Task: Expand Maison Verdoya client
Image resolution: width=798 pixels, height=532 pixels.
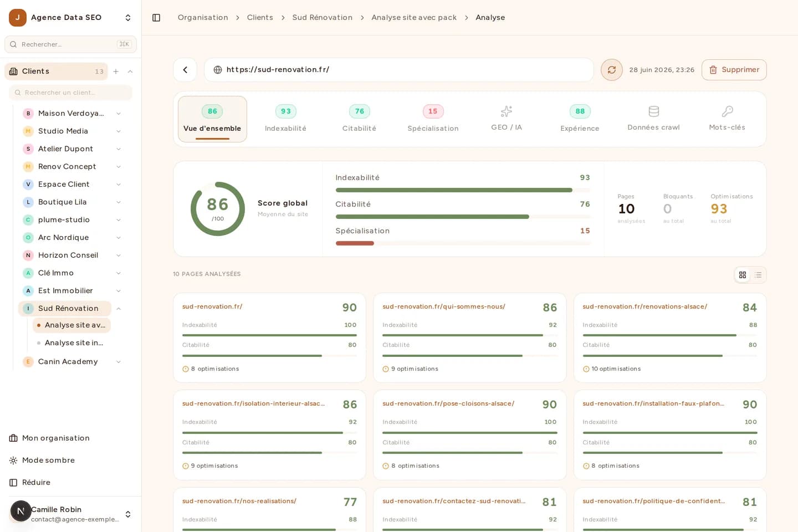Action: 119,114
